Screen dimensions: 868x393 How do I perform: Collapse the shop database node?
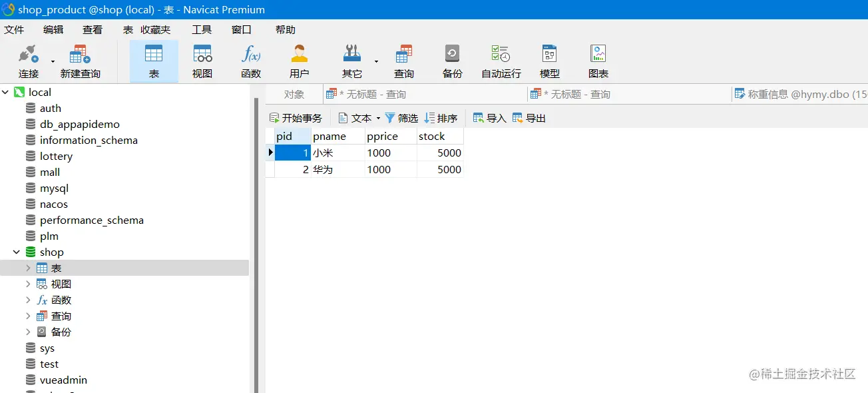click(x=17, y=252)
